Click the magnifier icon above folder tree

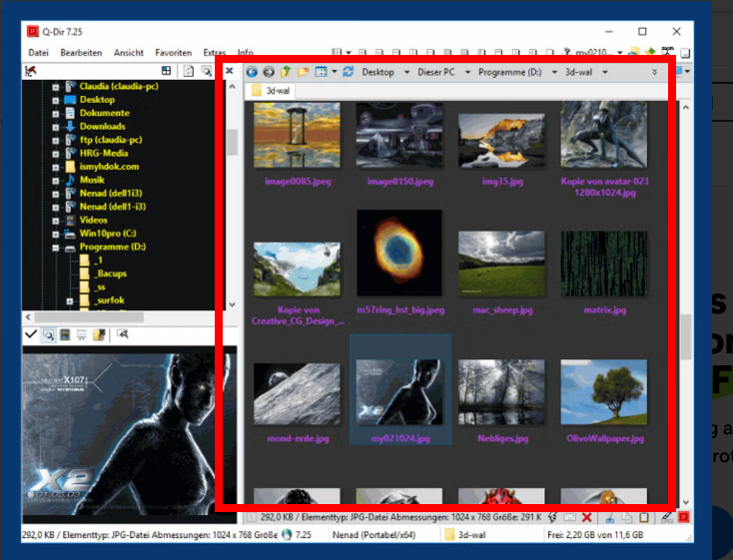(x=206, y=71)
